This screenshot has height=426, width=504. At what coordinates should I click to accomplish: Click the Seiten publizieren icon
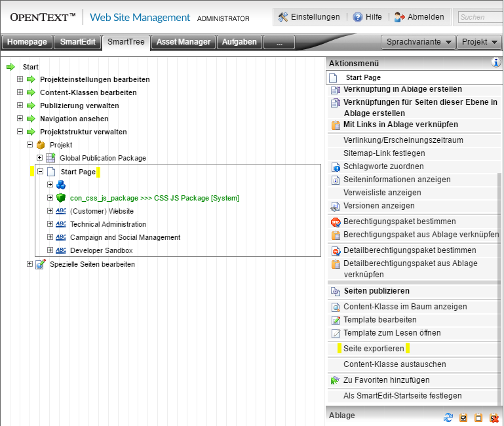click(336, 292)
